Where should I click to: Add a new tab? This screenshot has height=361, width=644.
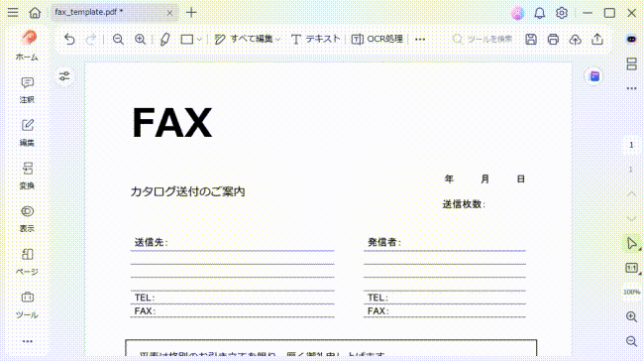191,12
